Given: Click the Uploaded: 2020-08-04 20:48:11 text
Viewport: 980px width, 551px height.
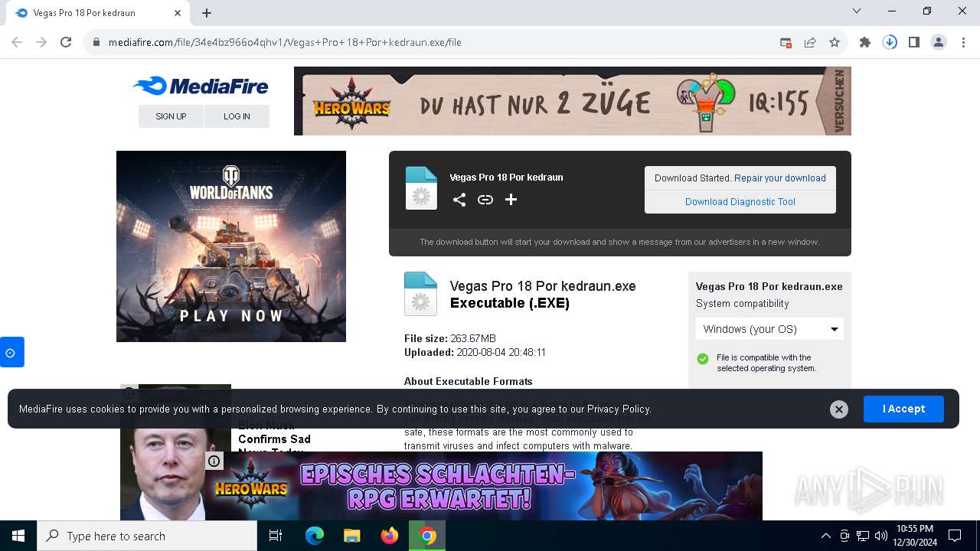Looking at the screenshot, I should [475, 353].
